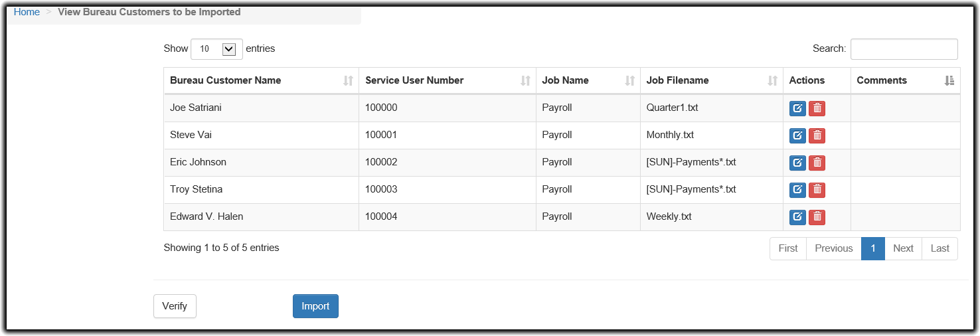Open the Show entries dropdown
This screenshot has width=980, height=336.
(x=216, y=49)
